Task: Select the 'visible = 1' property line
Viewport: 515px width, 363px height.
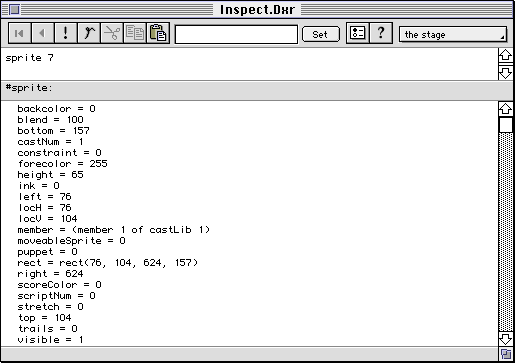Action: tap(50, 340)
